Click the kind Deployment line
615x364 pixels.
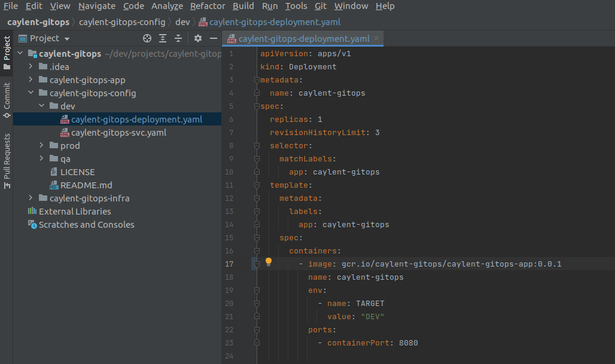[299, 67]
